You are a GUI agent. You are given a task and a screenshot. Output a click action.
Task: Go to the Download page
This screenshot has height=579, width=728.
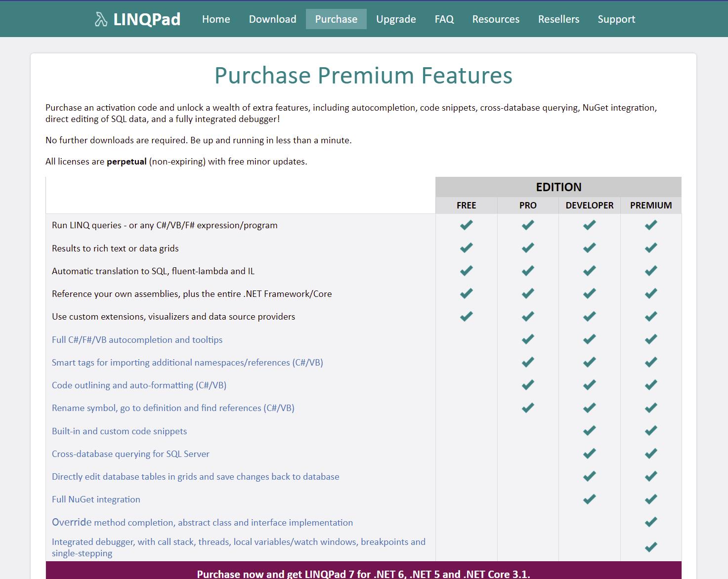tap(272, 19)
